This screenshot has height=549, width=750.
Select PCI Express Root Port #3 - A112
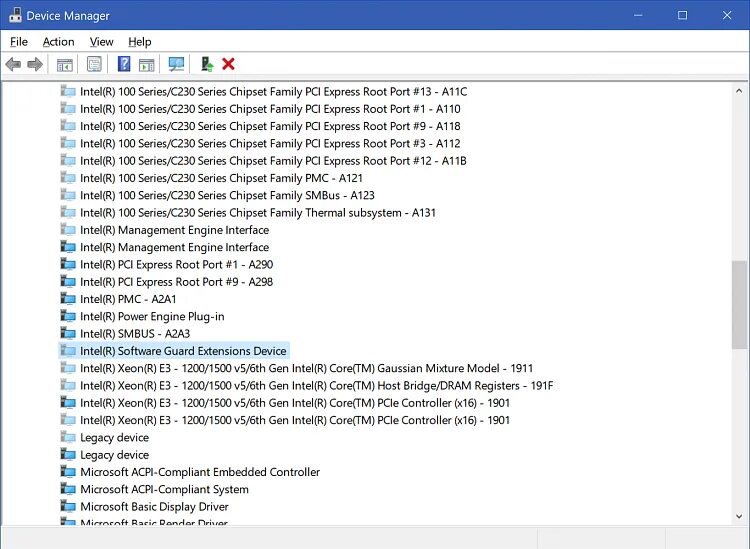pos(270,143)
